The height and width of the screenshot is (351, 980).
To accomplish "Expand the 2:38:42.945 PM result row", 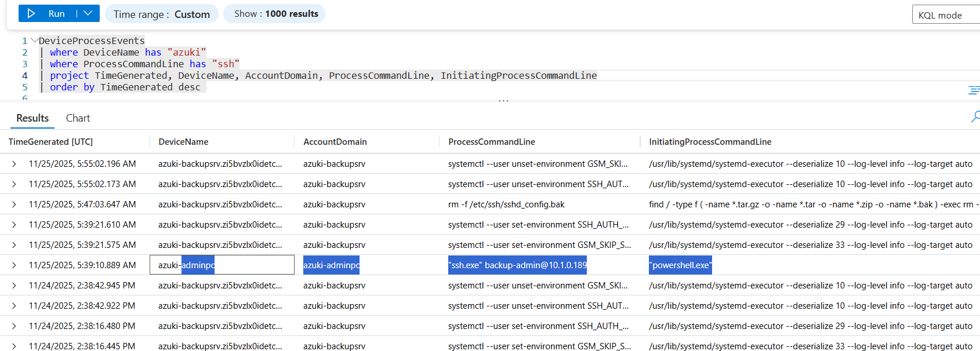I will 14,286.
